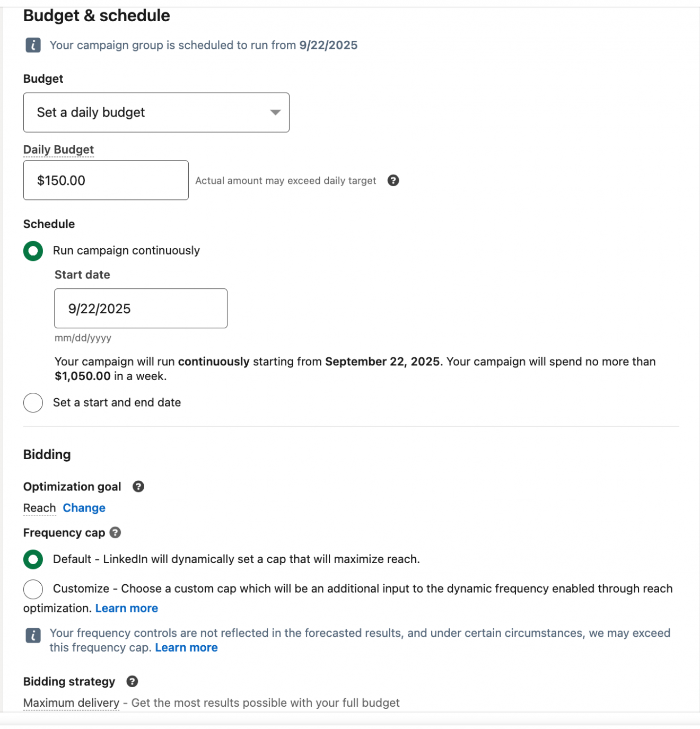Click the 9/22/2025 date in the schedule banner

329,45
